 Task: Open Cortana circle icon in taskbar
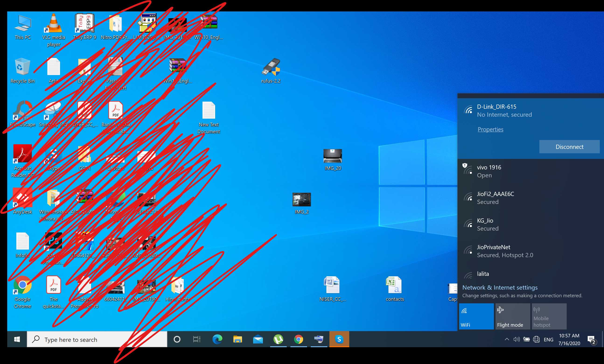click(x=177, y=339)
